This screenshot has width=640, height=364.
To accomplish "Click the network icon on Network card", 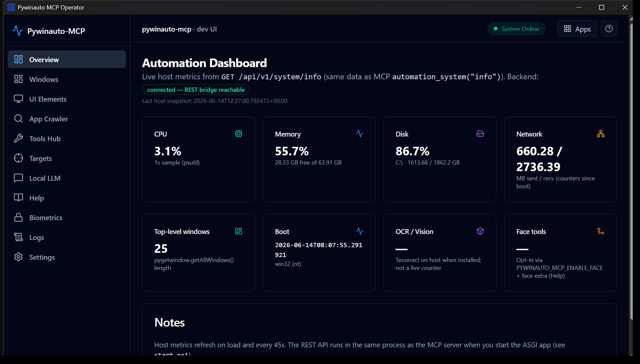I will [x=601, y=134].
